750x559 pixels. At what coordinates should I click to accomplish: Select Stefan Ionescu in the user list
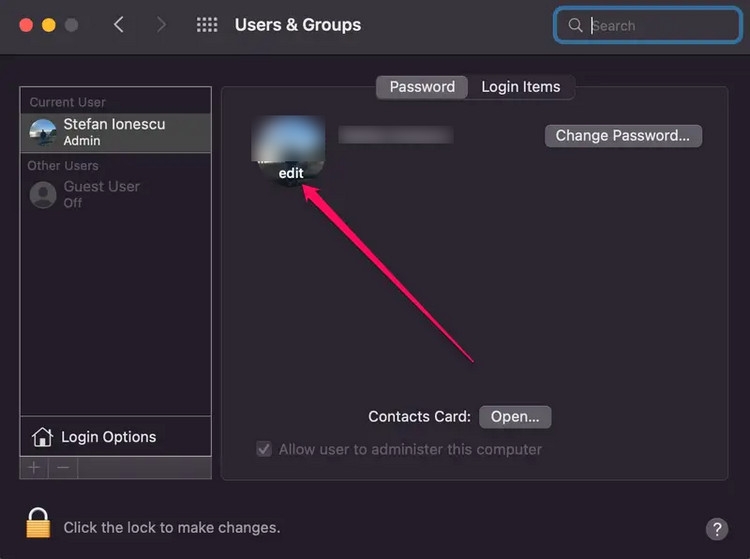click(115, 132)
